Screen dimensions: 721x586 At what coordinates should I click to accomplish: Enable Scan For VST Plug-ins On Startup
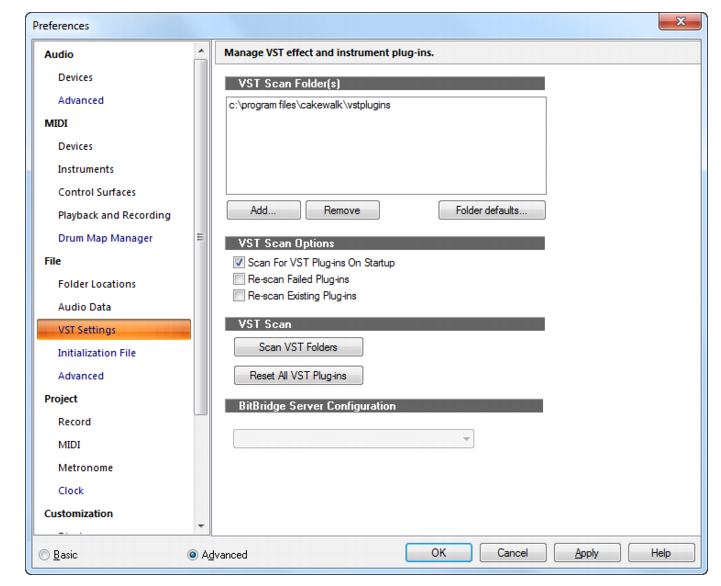click(x=239, y=263)
